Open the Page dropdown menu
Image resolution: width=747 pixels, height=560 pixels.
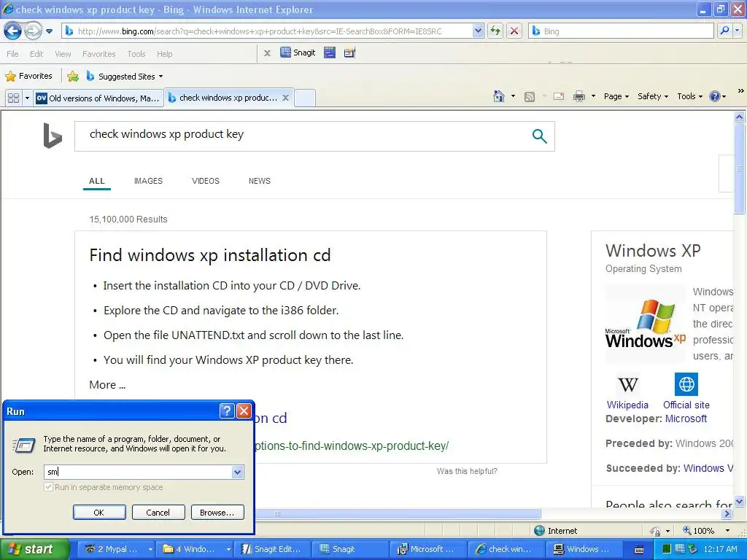tap(616, 96)
